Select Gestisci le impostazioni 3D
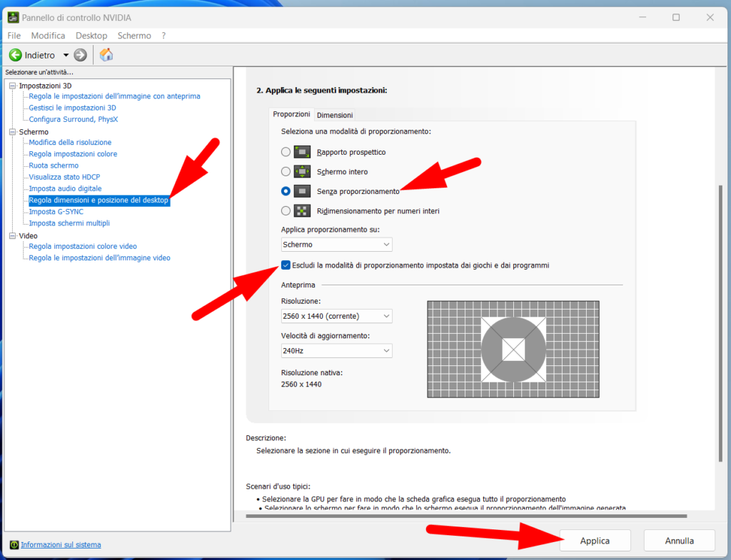731x560 pixels. pyautogui.click(x=72, y=108)
